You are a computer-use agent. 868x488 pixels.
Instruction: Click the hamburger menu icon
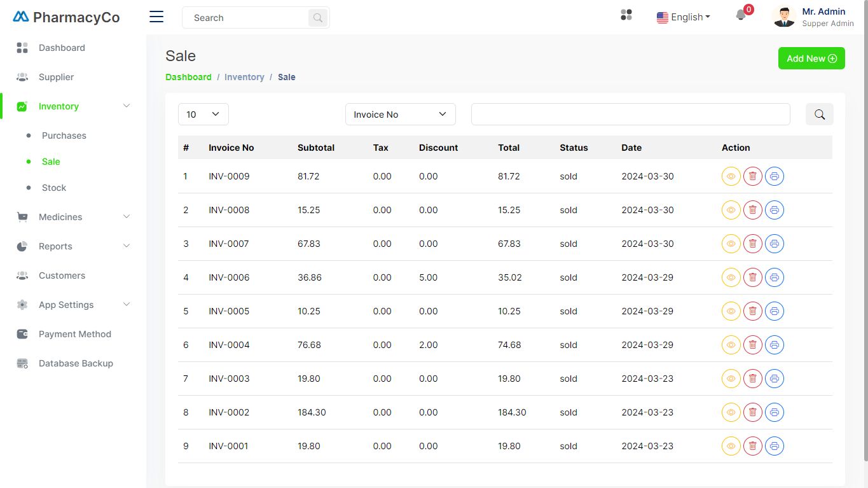(156, 17)
